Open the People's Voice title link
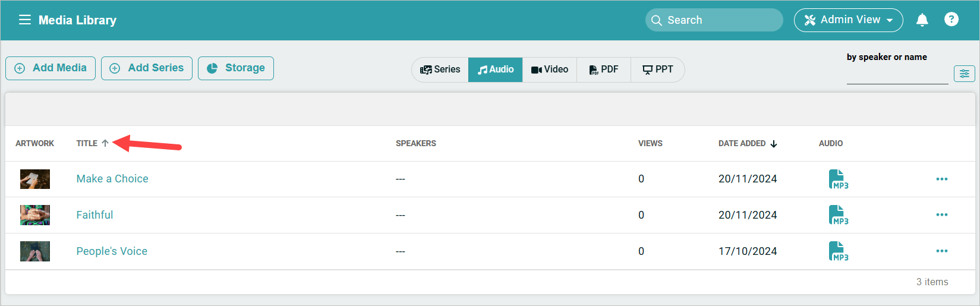The height and width of the screenshot is (306, 980). (x=112, y=251)
